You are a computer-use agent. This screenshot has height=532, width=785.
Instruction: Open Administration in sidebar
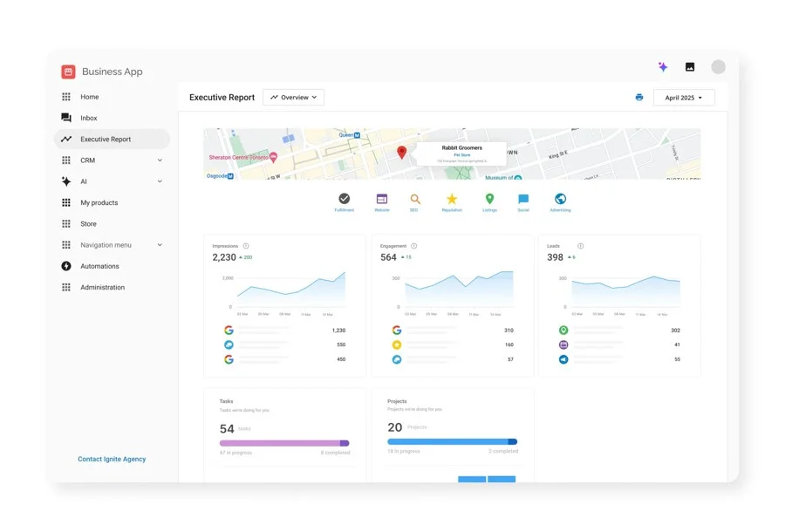click(112, 287)
